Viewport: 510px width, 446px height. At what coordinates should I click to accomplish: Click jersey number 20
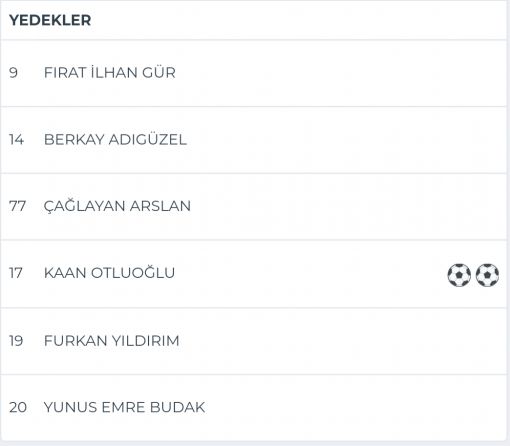[18, 407]
